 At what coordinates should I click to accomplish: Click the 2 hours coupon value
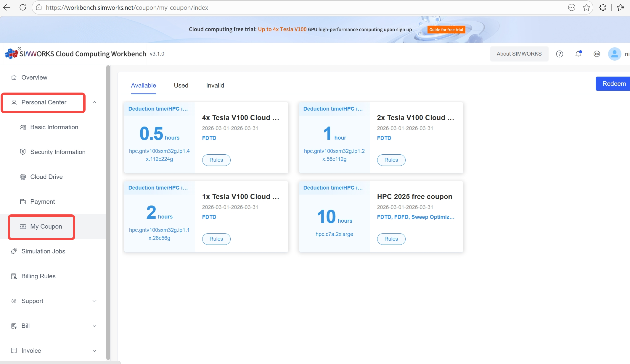point(160,213)
